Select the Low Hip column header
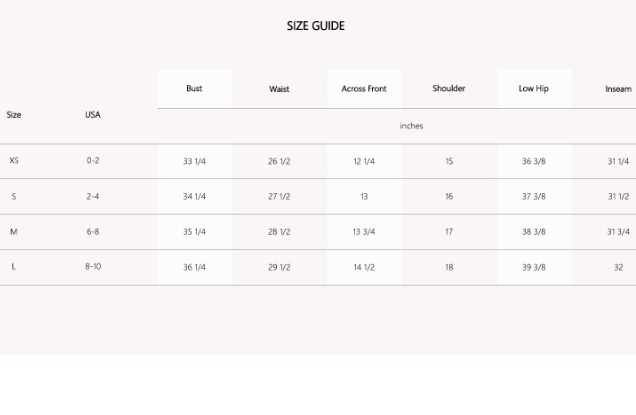Viewport: 636px width, 415px height. [533, 89]
